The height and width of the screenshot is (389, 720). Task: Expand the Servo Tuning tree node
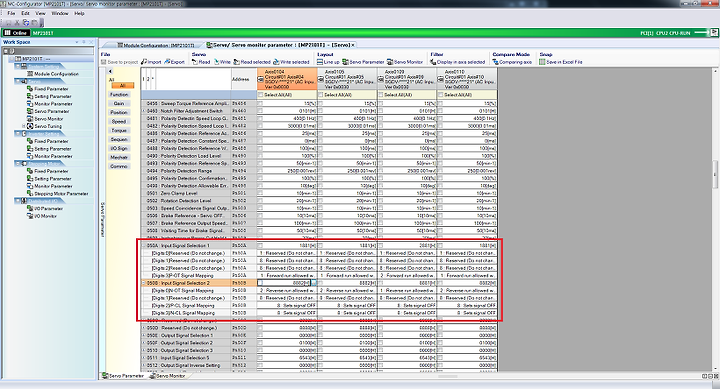click(24, 126)
